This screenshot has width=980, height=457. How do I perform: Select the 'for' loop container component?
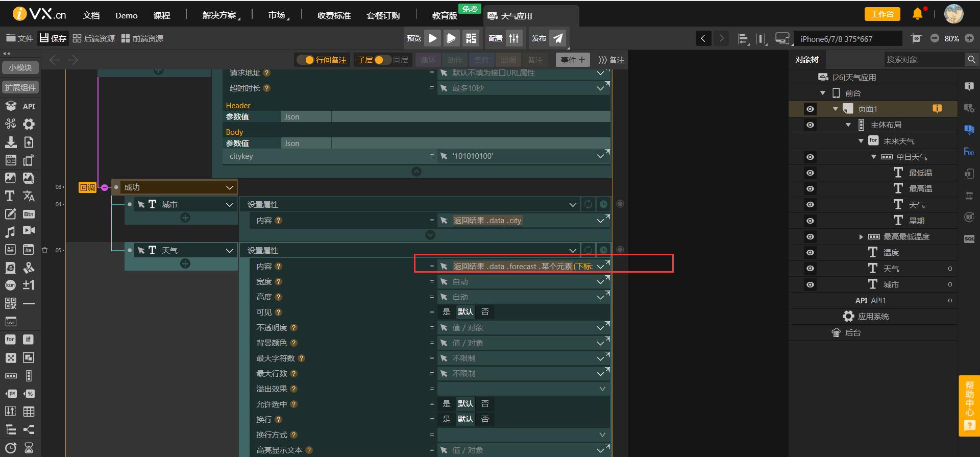click(10, 339)
